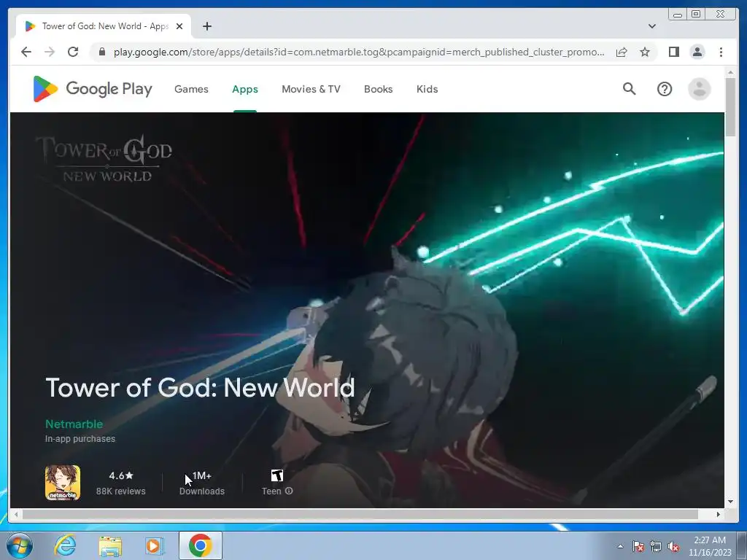Open the Books section
This screenshot has width=747, height=560.
[x=379, y=89]
